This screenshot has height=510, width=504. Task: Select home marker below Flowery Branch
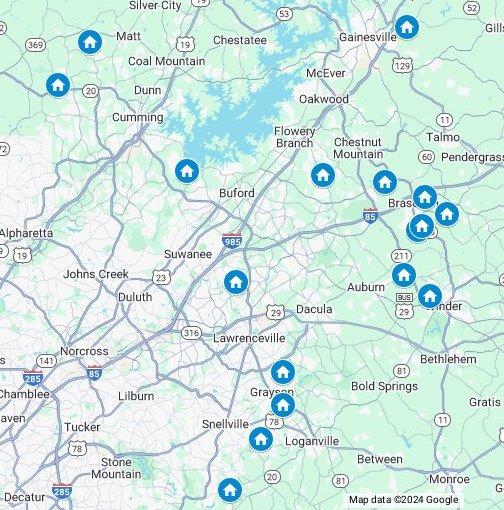(323, 175)
